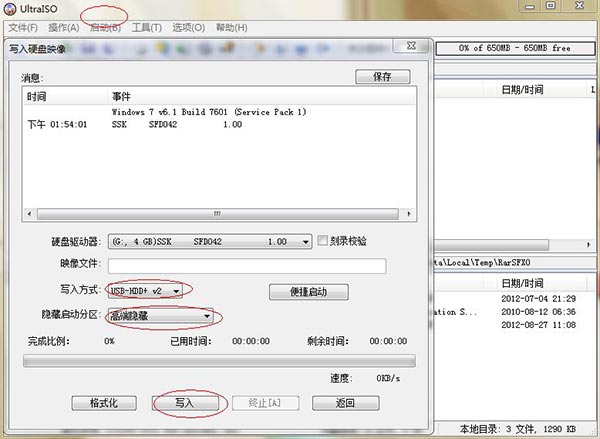Click the UltraISO title bar icon
This screenshot has height=439, width=600.
click(x=9, y=9)
